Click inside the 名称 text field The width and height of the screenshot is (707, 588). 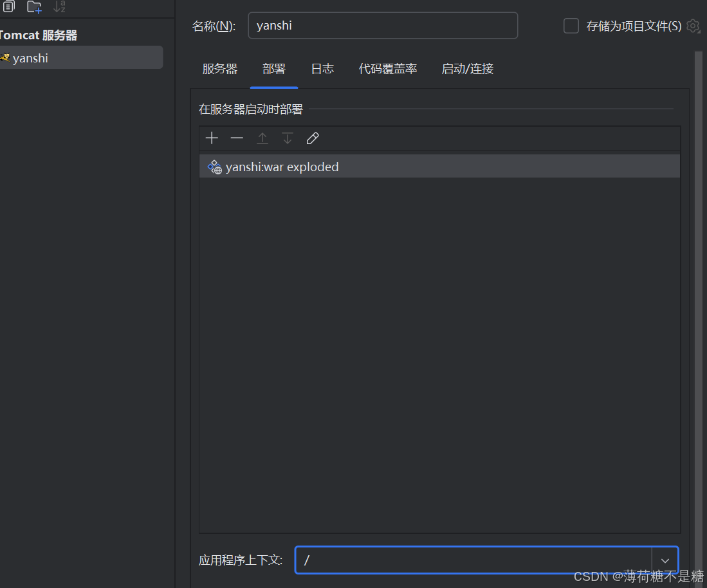click(x=383, y=25)
